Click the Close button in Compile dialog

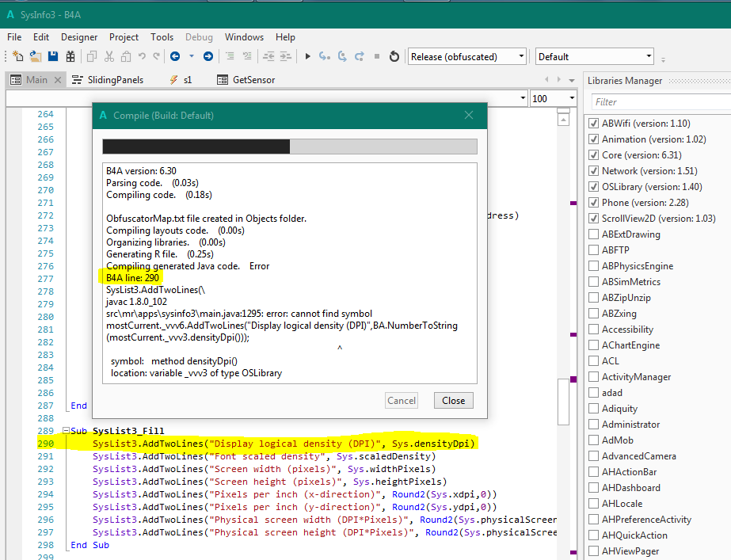(x=453, y=400)
